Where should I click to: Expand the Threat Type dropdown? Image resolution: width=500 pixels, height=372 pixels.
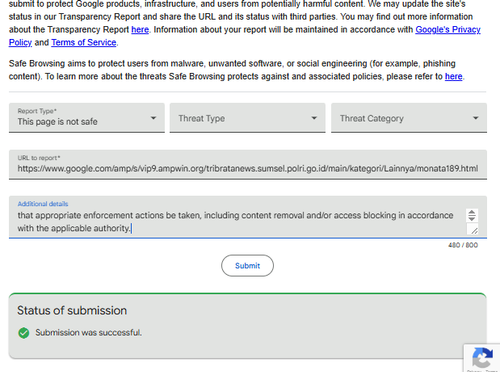pyautogui.click(x=247, y=118)
